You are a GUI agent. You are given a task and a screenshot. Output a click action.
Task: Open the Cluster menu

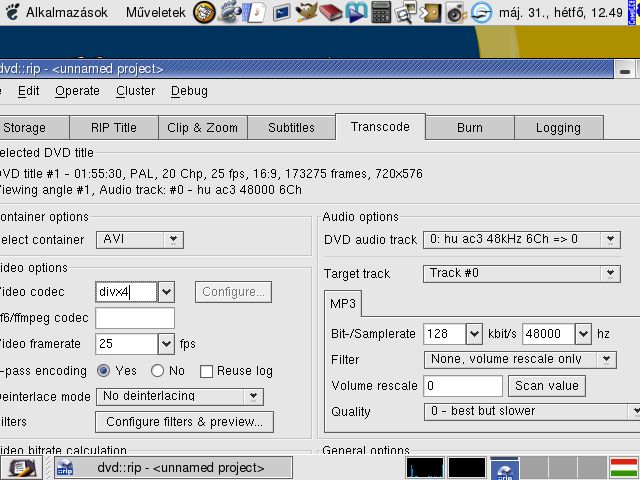tap(135, 91)
